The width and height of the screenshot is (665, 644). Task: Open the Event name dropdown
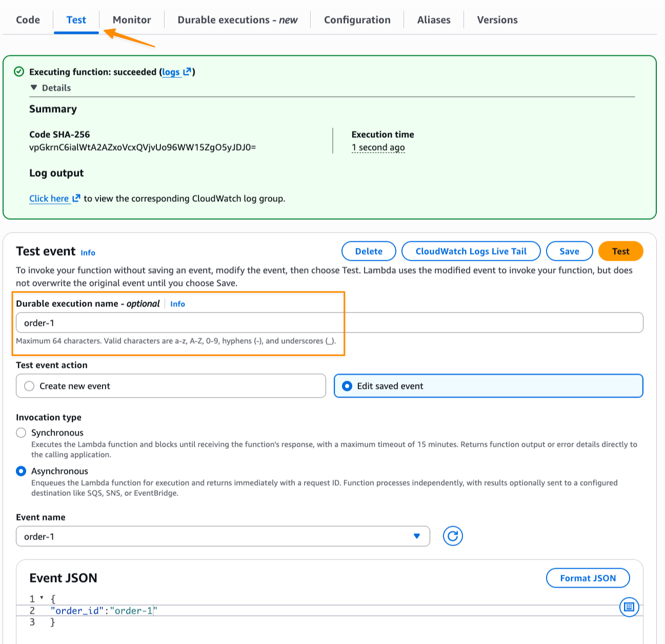coord(223,536)
